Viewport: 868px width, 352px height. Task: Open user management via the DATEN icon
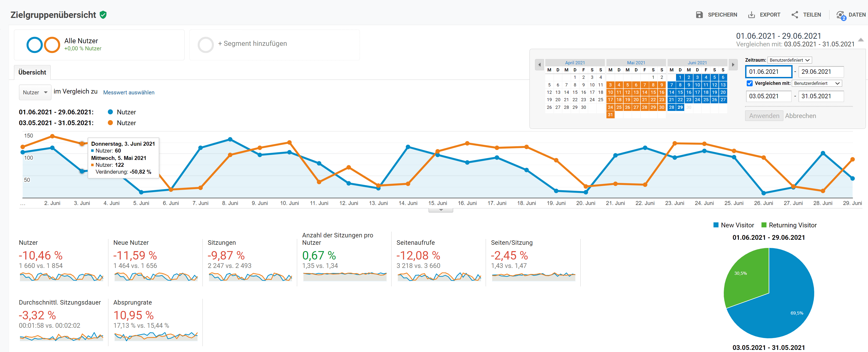(x=840, y=14)
